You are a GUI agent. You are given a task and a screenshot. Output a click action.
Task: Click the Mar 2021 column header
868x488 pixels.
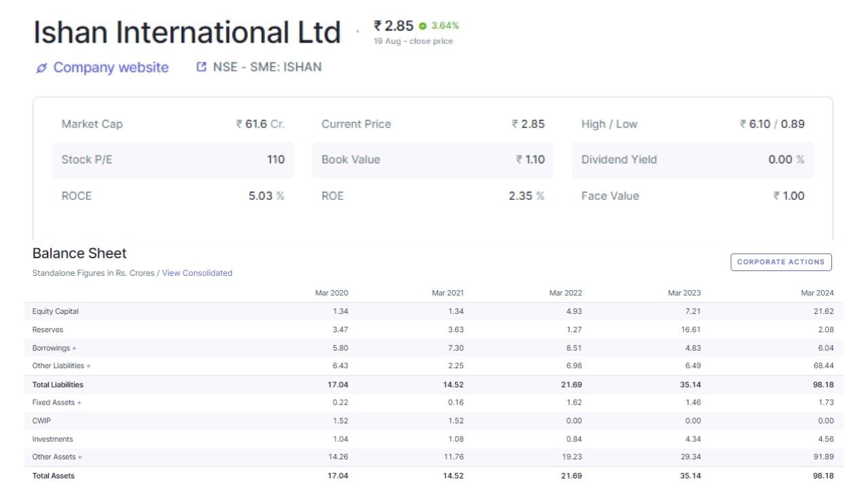[448, 293]
